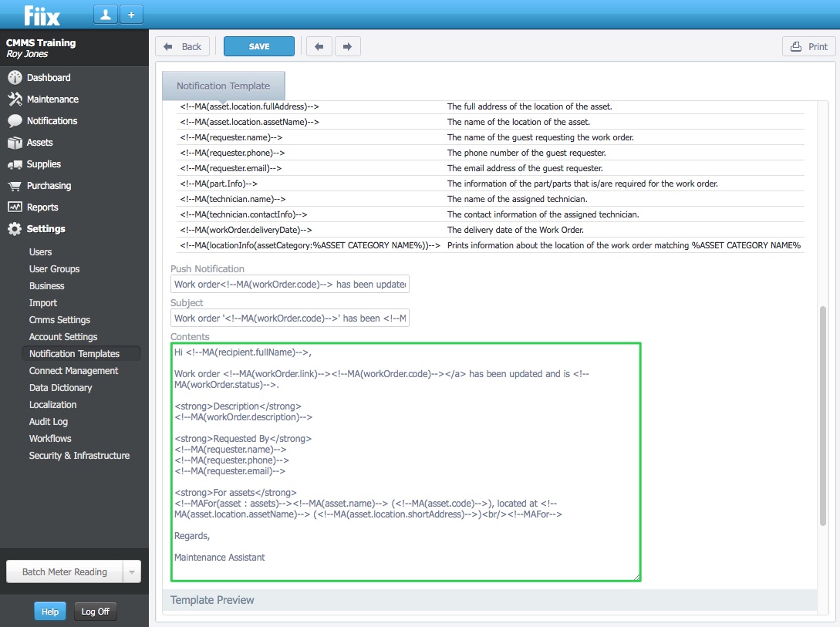This screenshot has width=840, height=627.
Task: Click 'The name of the assigned technician.' description
Action: [517, 199]
